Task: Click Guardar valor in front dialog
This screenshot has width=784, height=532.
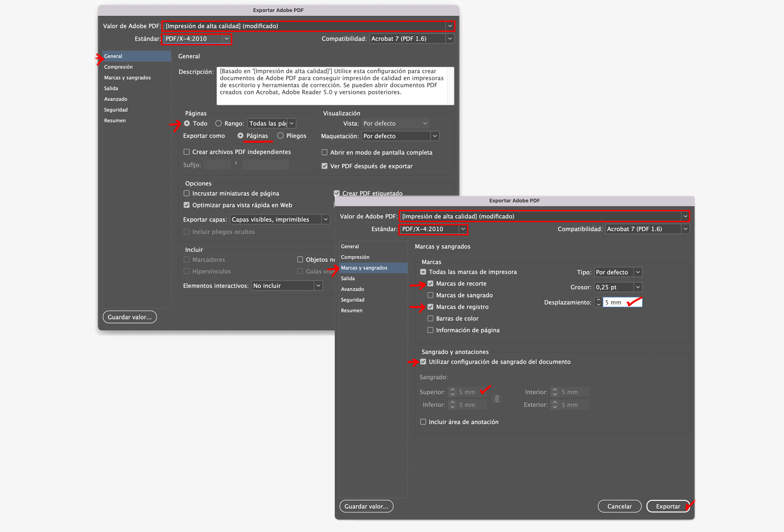Action: click(x=366, y=506)
